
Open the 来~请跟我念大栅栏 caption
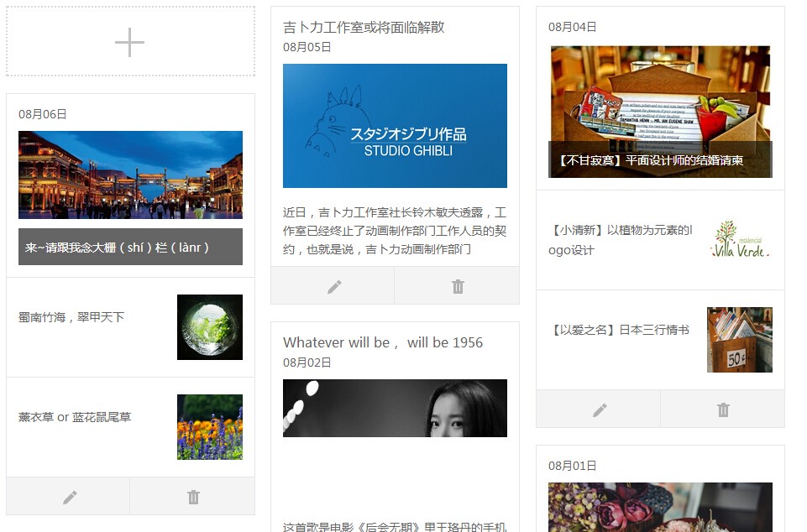point(130,247)
